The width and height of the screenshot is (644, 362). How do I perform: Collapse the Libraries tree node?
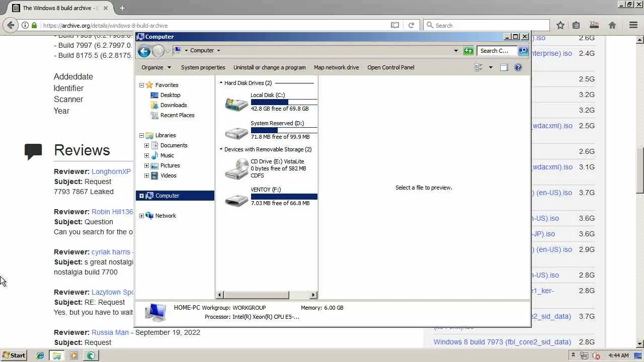(x=141, y=135)
